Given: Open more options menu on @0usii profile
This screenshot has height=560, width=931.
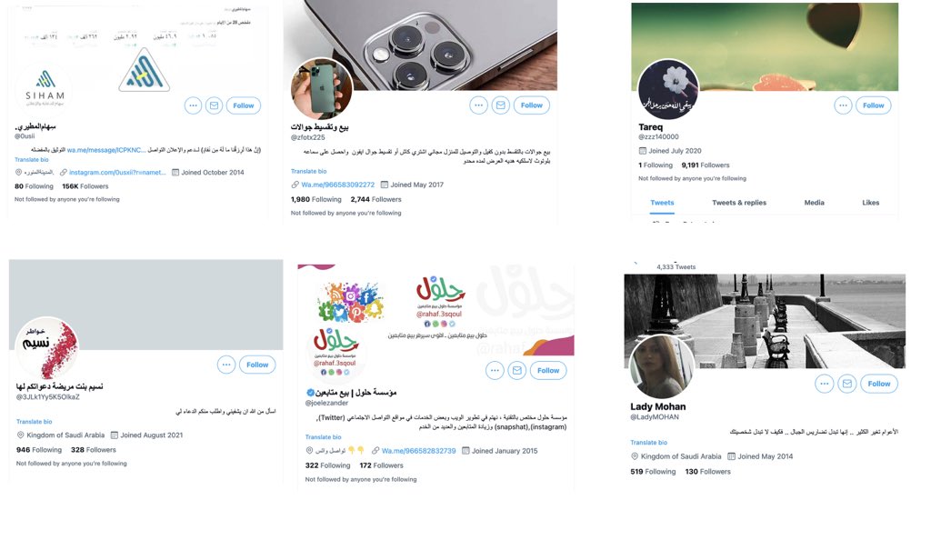Looking at the screenshot, I should pos(193,105).
